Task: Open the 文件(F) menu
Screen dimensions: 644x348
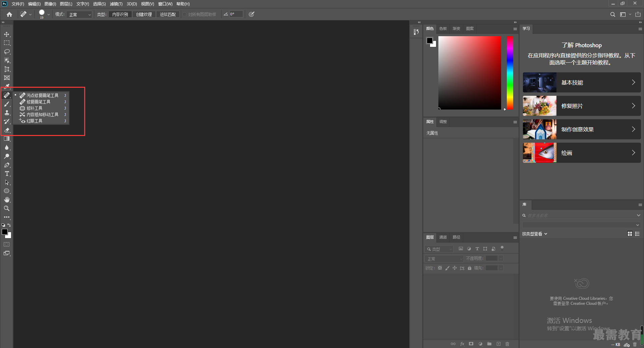Action: (18, 4)
